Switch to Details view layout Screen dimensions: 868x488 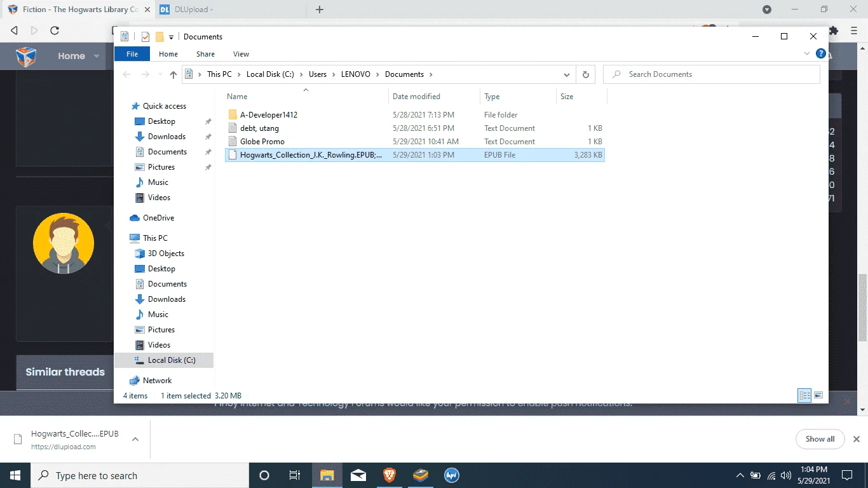tap(805, 395)
